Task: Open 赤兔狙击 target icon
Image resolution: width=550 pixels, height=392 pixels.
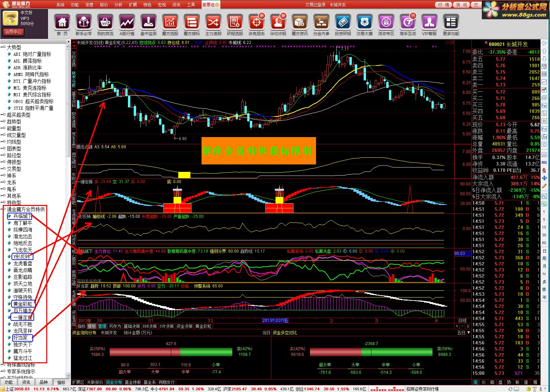Action: coord(257,22)
